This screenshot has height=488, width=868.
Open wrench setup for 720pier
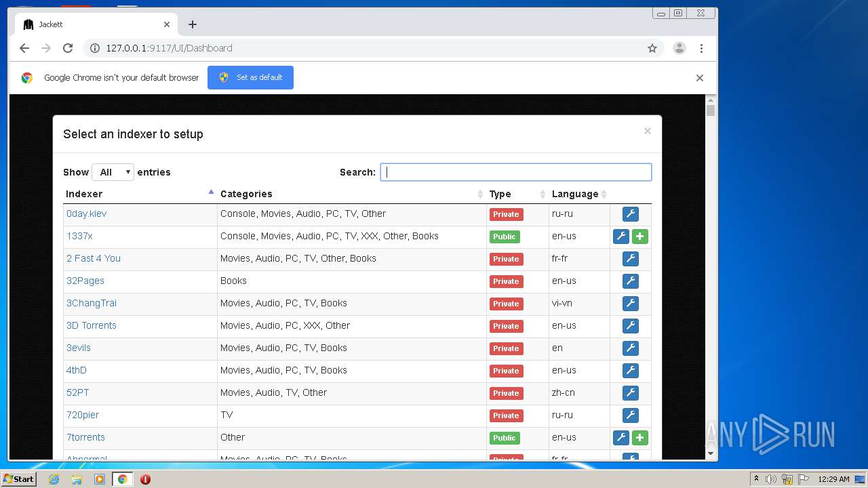[631, 415]
